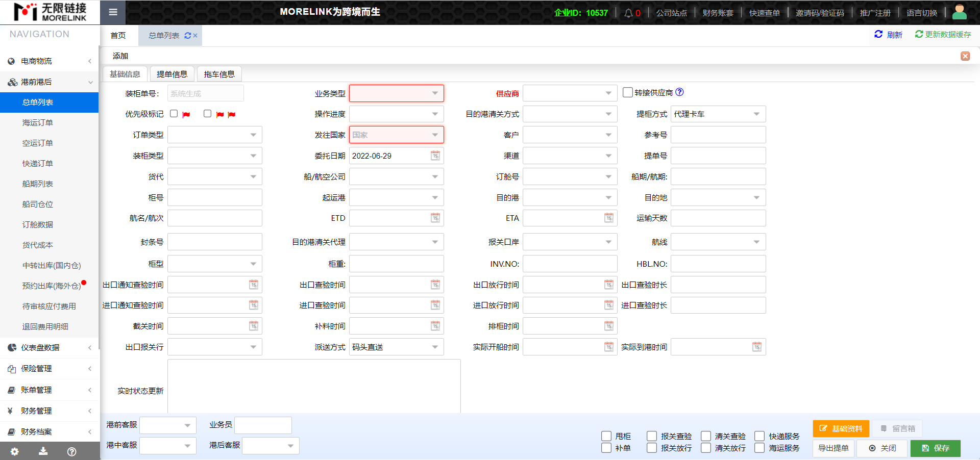Close the 添加 panel with red X

965,56
